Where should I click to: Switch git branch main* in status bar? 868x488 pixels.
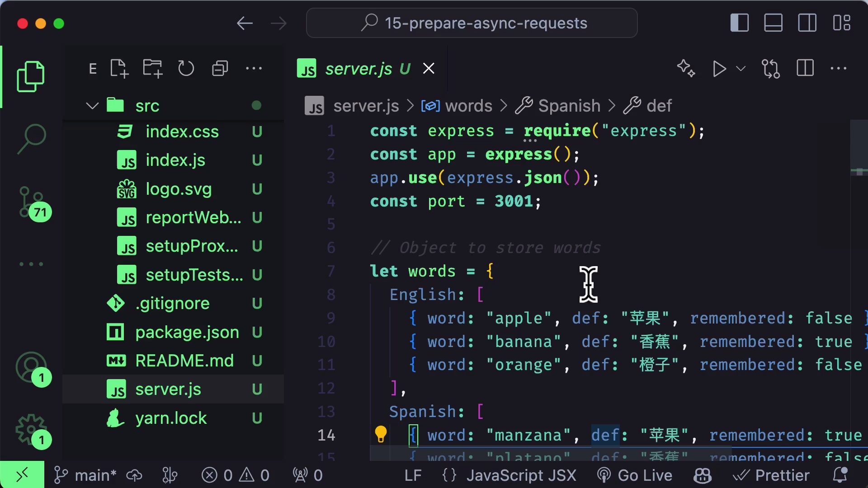[x=85, y=475]
